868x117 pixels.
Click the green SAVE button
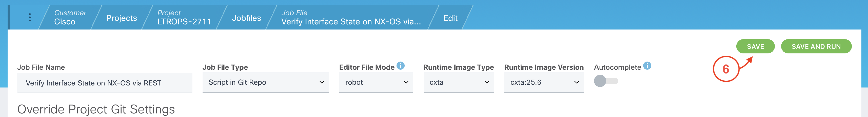(x=755, y=47)
